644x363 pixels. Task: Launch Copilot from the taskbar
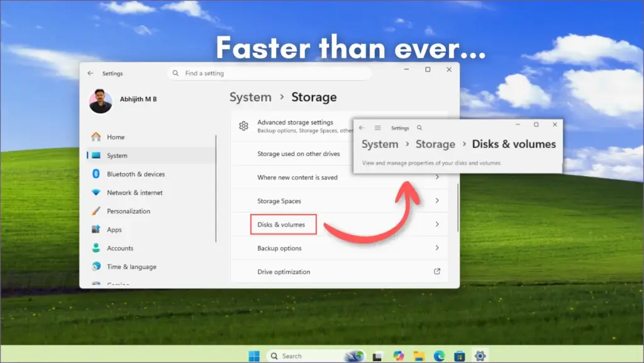pyautogui.click(x=398, y=356)
